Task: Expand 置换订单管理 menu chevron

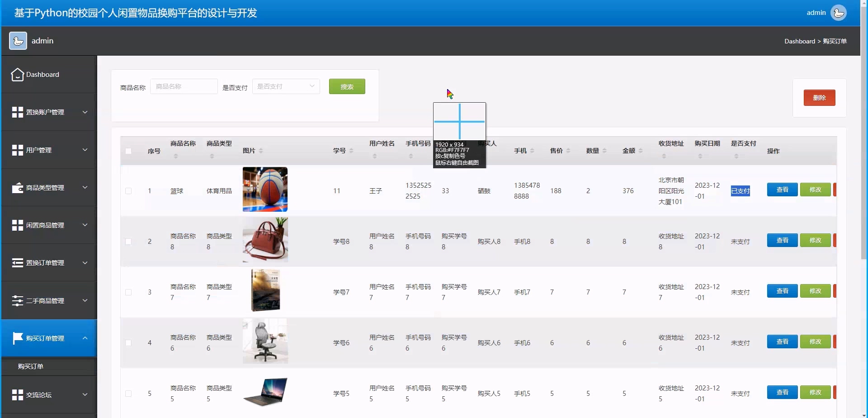Action: tap(85, 263)
